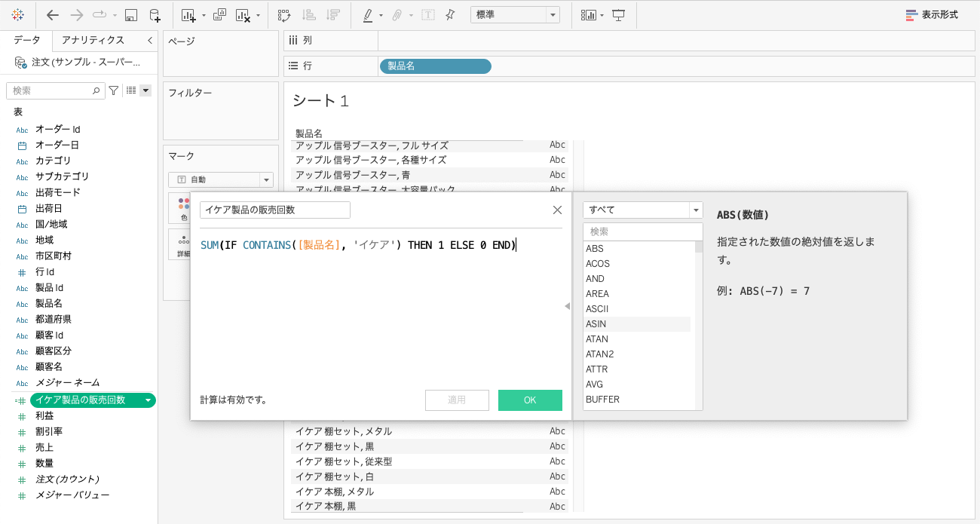Image resolution: width=980 pixels, height=524 pixels.
Task: Click the sort descending toolbar icon
Action: pyautogui.click(x=334, y=14)
